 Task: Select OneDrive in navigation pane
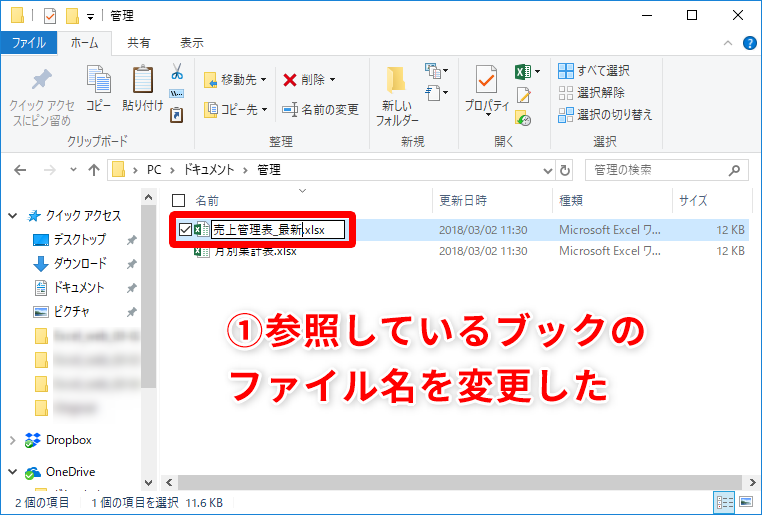click(x=70, y=472)
